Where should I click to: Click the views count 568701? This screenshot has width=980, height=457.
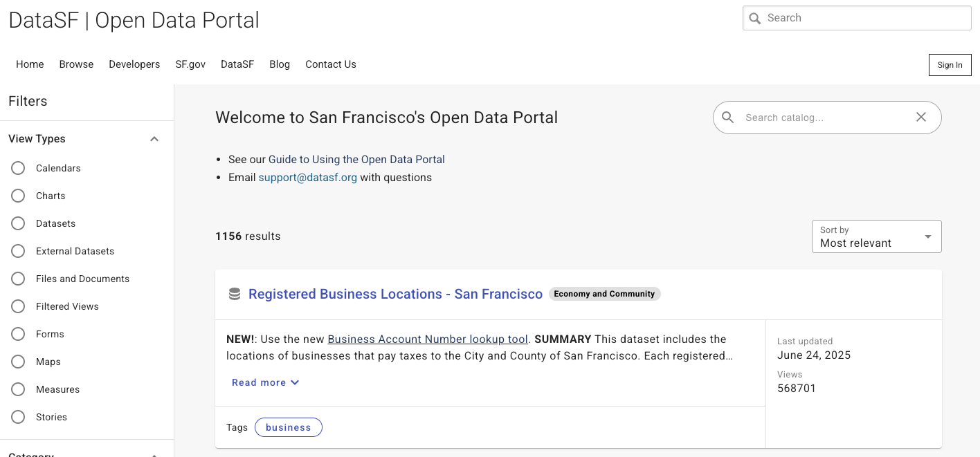[797, 389]
